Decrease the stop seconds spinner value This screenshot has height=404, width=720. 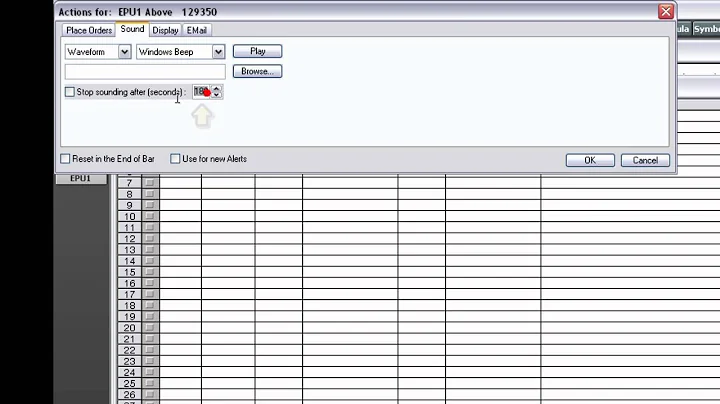tap(217, 95)
